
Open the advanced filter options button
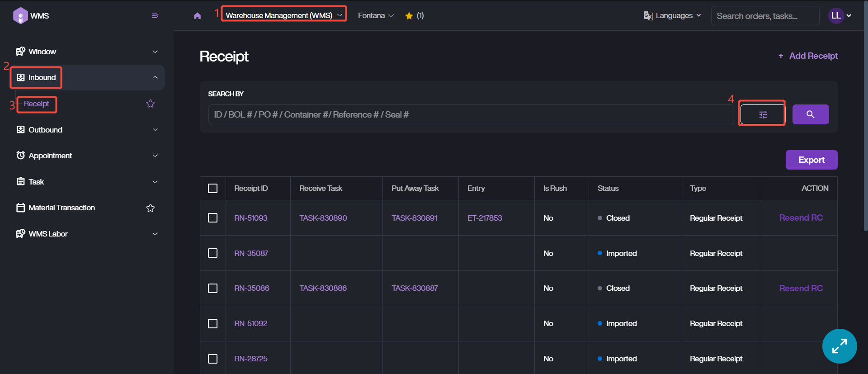[x=763, y=114]
